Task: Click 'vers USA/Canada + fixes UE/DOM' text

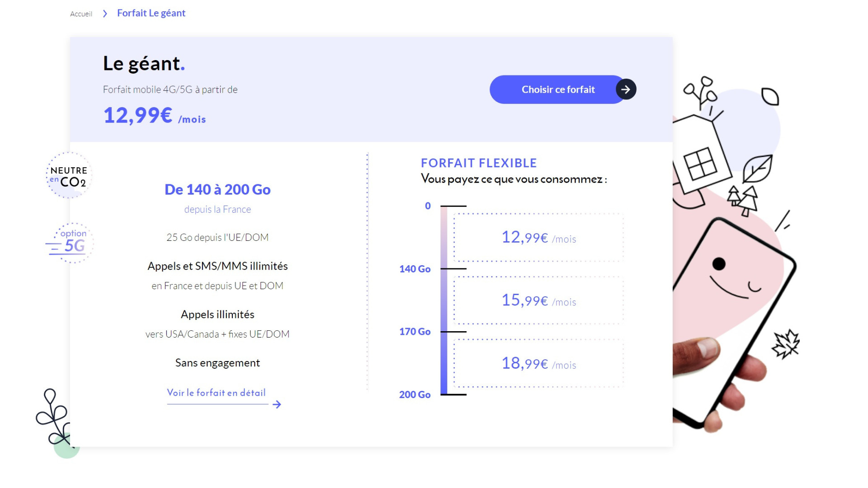Action: (217, 334)
